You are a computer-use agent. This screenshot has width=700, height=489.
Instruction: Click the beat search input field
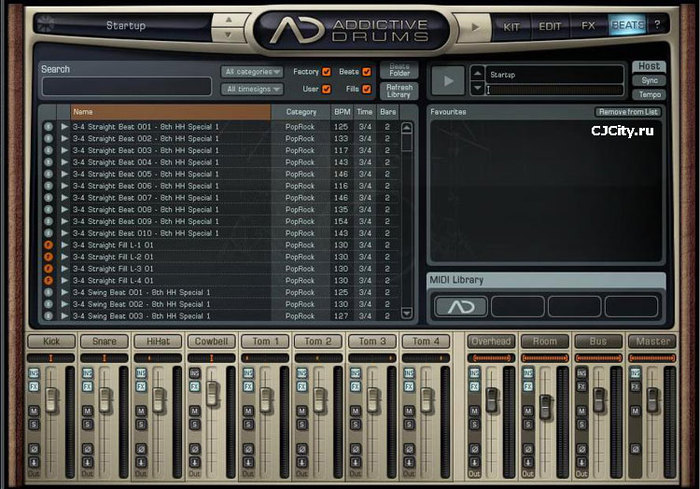coord(127,86)
